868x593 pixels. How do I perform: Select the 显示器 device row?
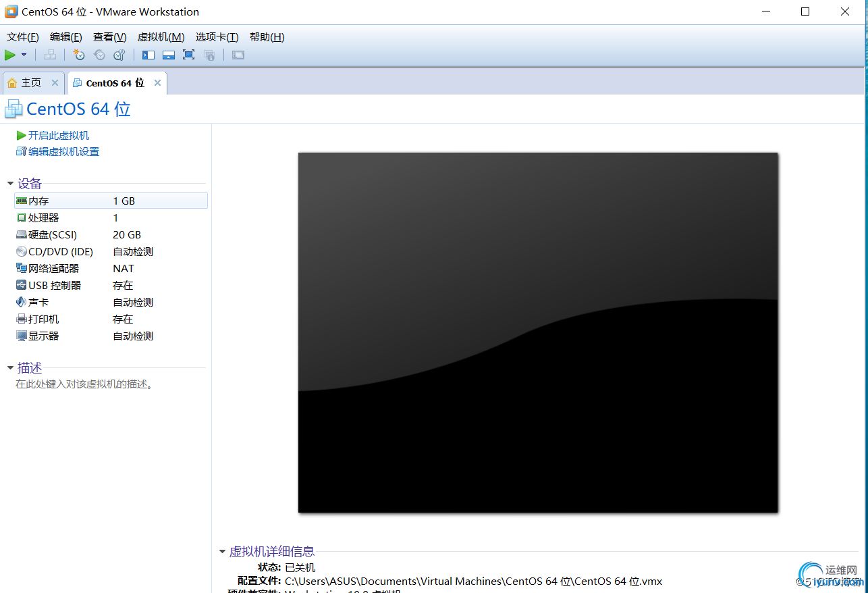pyautogui.click(x=111, y=336)
